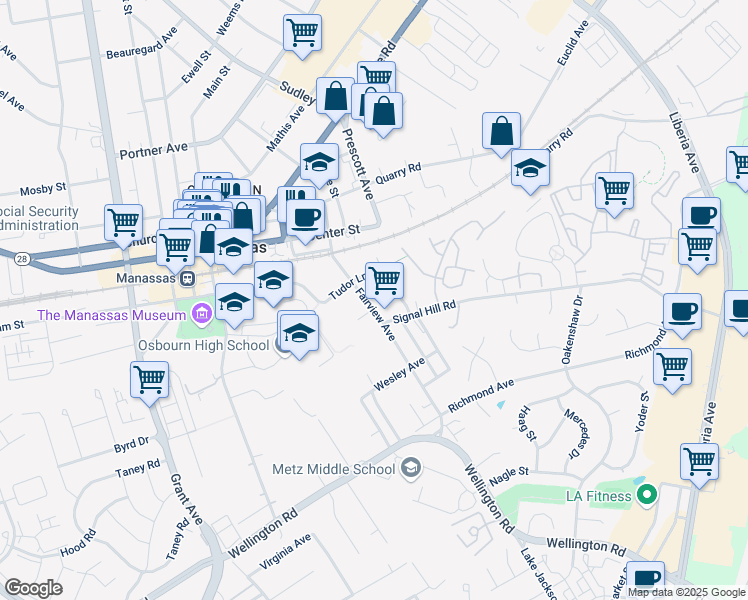Select the grocery cart marker above LA Fitness
This screenshot has width=748, height=600.
tap(700, 462)
